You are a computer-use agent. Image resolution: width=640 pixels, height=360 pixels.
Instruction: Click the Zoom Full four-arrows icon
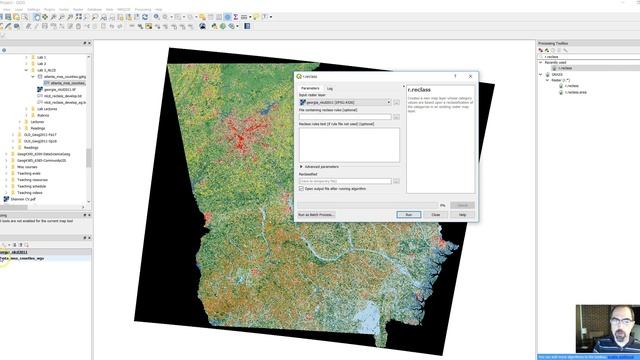click(x=78, y=17)
